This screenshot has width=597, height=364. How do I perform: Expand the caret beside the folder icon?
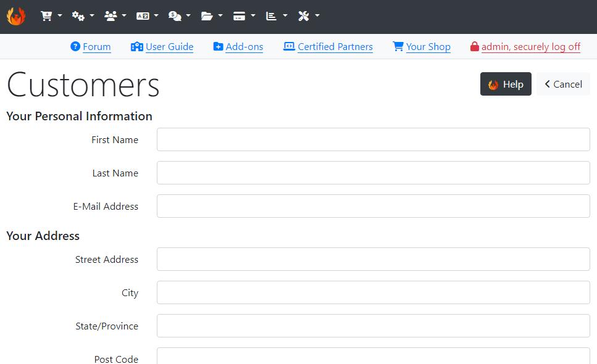[220, 15]
